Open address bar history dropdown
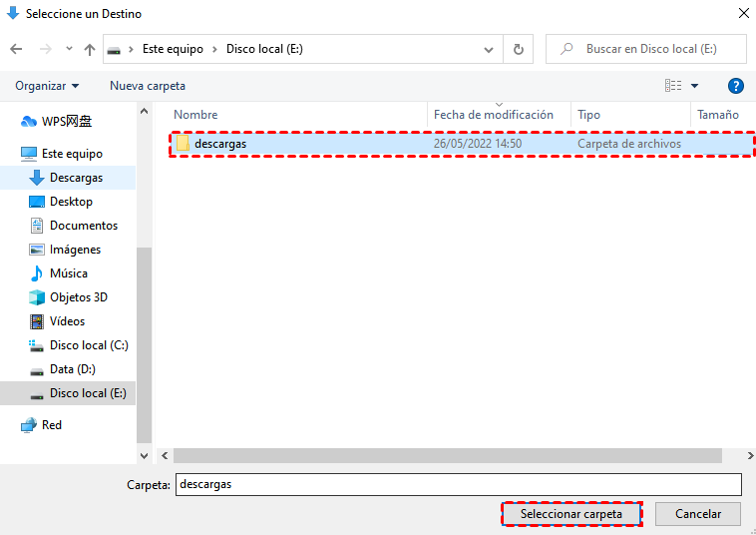 pos(489,50)
